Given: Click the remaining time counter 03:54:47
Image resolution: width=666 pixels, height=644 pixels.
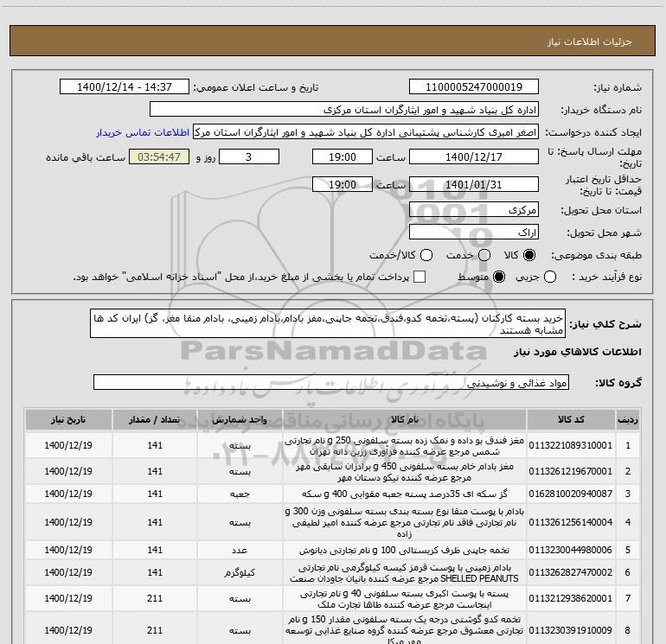Looking at the screenshot, I should tap(159, 156).
